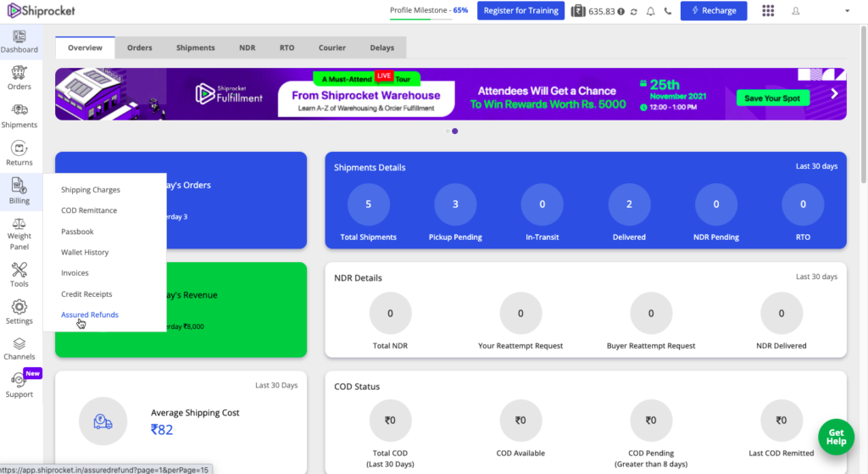Click the Average Shipping Cost truck icon
This screenshot has height=474, width=868.
pyautogui.click(x=103, y=421)
